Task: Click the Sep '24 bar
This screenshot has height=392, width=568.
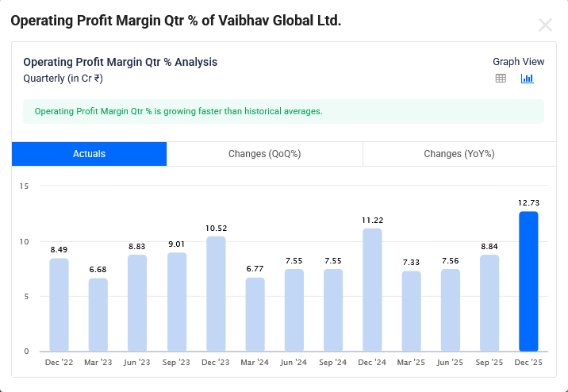Action: (x=333, y=310)
